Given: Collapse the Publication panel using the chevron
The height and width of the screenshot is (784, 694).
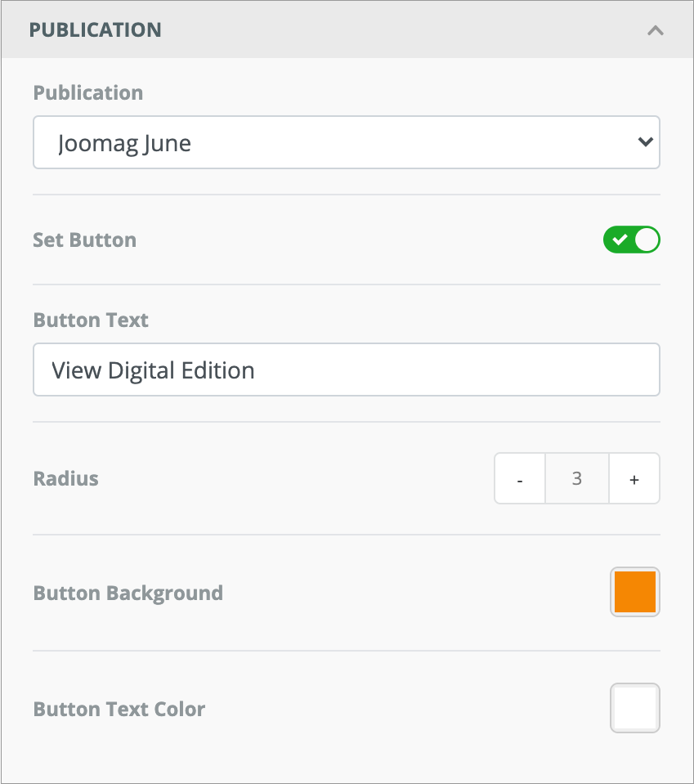Looking at the screenshot, I should [x=655, y=30].
